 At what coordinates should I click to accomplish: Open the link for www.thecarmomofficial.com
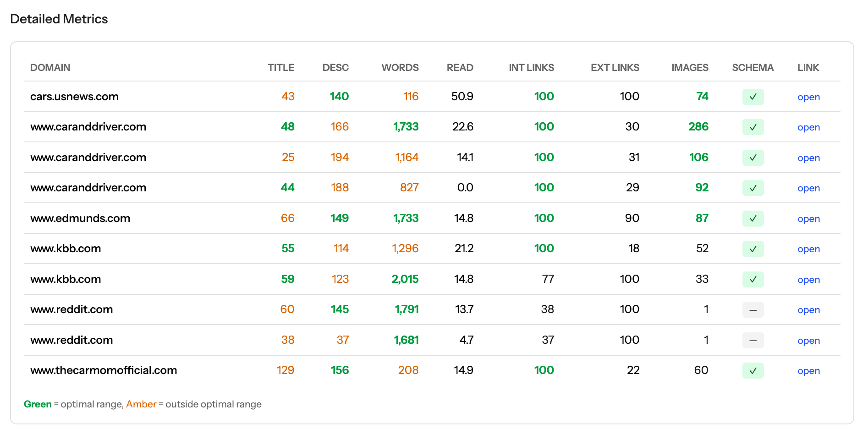click(x=808, y=371)
